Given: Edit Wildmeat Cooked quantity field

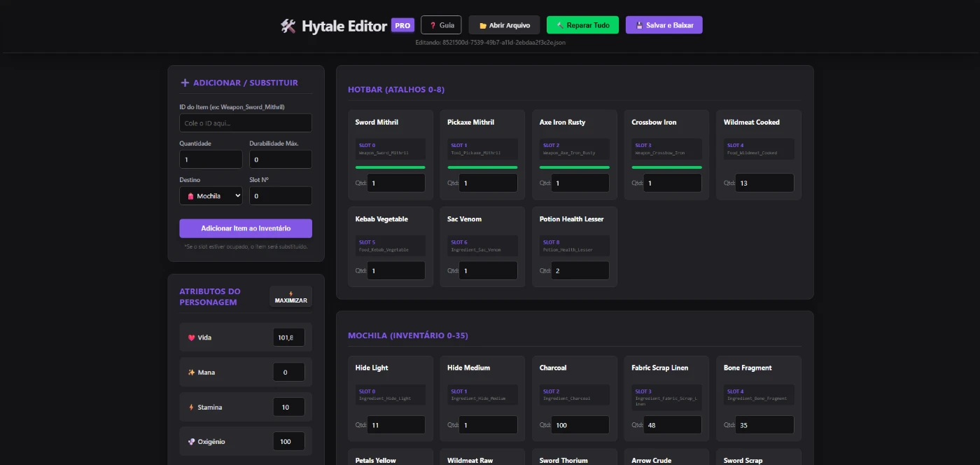Looking at the screenshot, I should tap(764, 183).
